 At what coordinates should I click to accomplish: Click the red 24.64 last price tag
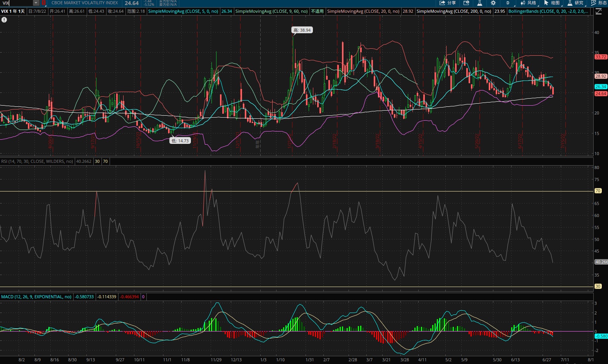pyautogui.click(x=601, y=94)
